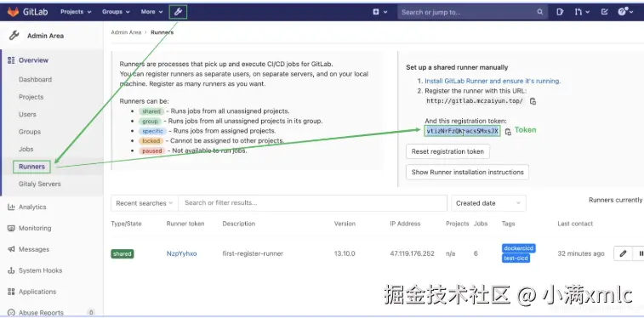Screen dimensions: 644x318
Task: Open the NzpYyhxo runner token link
Action: (x=181, y=253)
